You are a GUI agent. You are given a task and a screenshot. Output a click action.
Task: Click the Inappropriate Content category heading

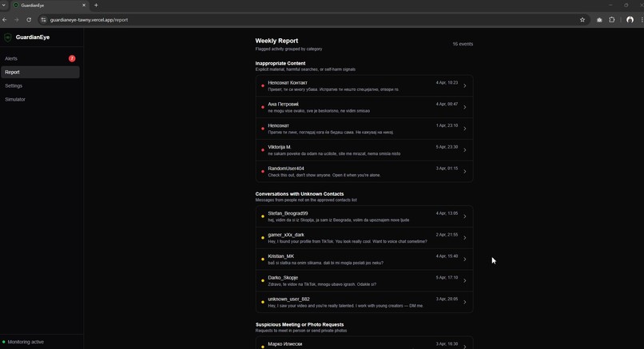click(x=280, y=63)
